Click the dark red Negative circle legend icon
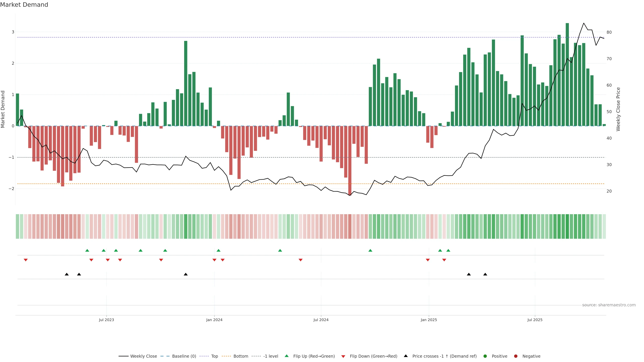Image resolution: width=644 pixels, height=362 pixels. click(516, 356)
